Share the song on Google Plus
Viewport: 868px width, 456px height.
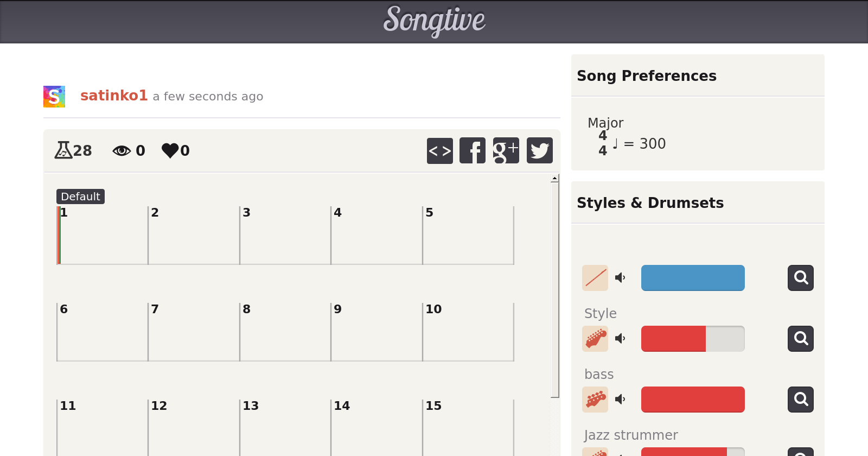coord(506,150)
